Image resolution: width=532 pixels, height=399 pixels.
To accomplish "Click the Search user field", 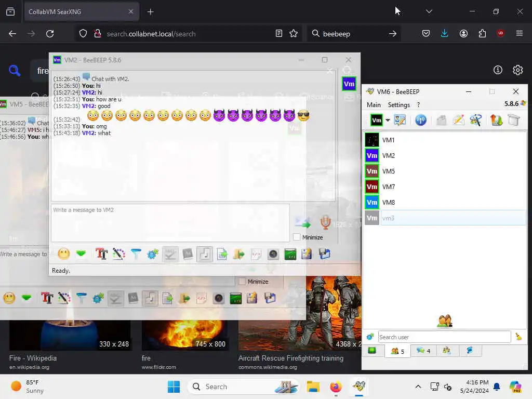I will point(444,337).
